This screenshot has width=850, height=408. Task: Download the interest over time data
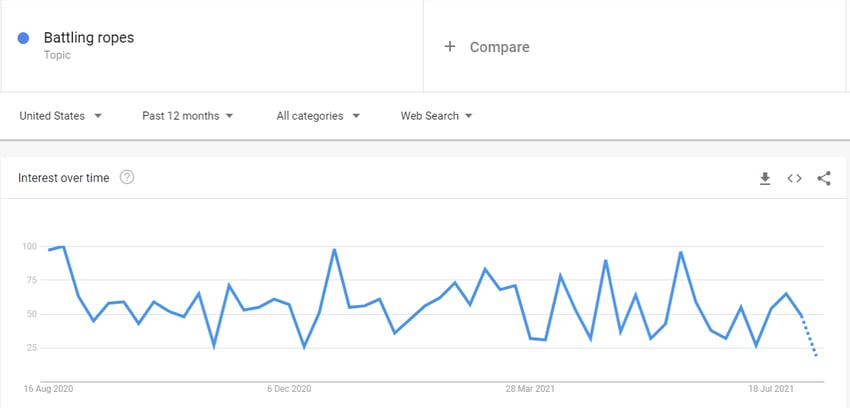765,178
